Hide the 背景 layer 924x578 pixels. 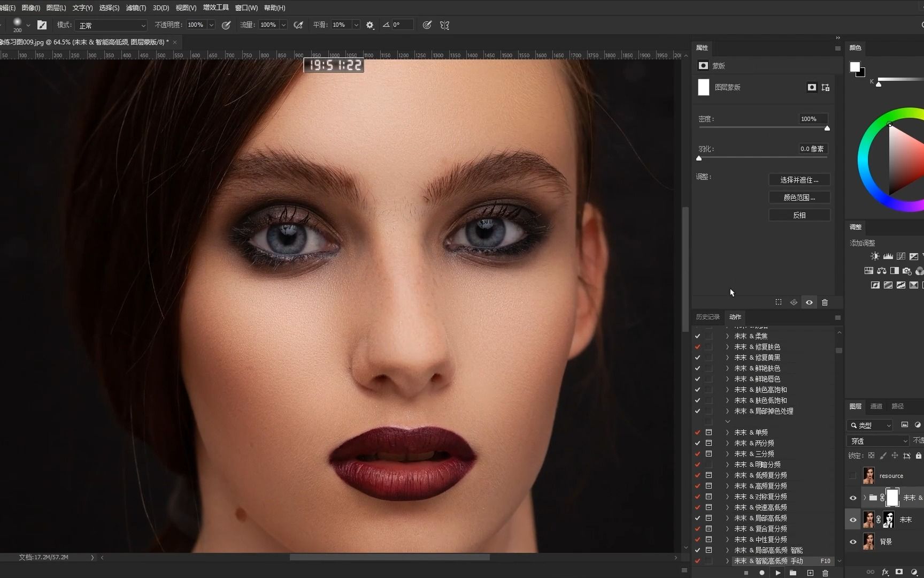coord(853,542)
